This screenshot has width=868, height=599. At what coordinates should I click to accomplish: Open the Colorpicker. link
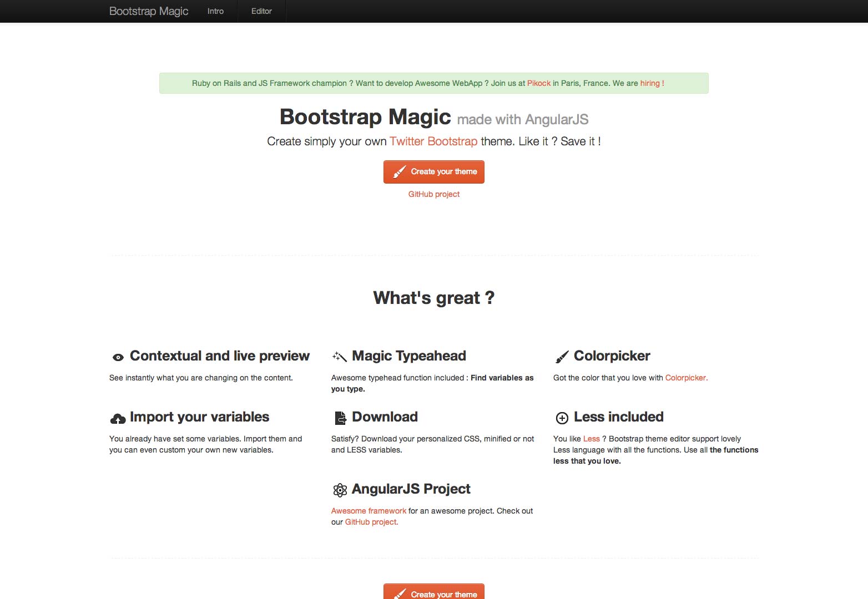pos(687,378)
